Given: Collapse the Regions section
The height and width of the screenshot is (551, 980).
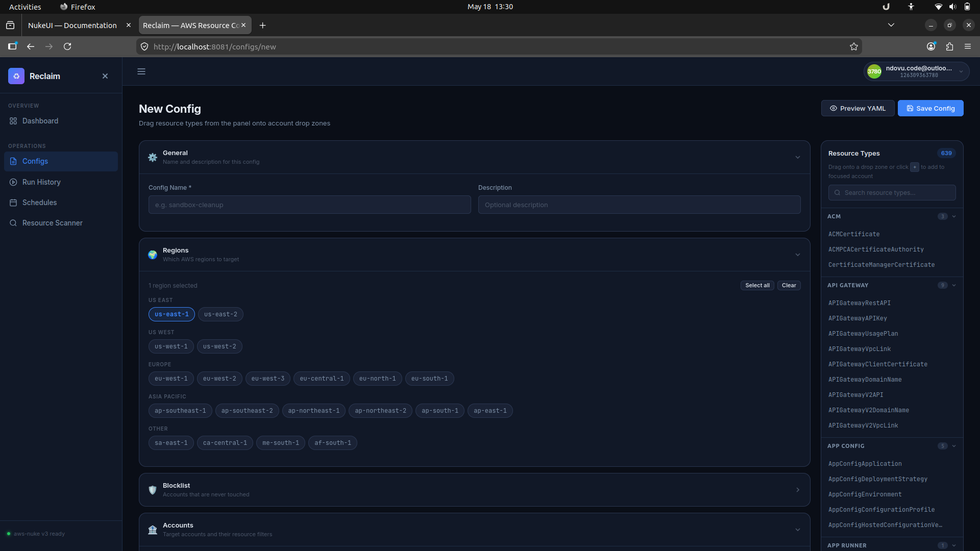Looking at the screenshot, I should (798, 255).
